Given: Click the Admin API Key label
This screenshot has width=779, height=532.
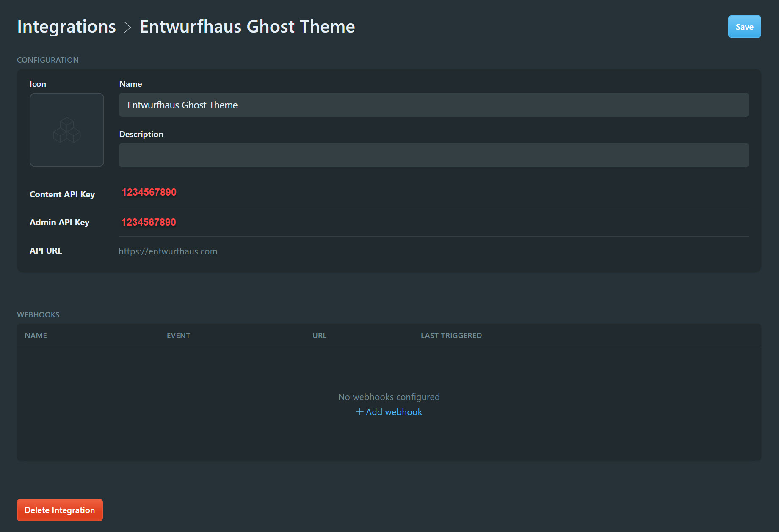Looking at the screenshot, I should [60, 222].
